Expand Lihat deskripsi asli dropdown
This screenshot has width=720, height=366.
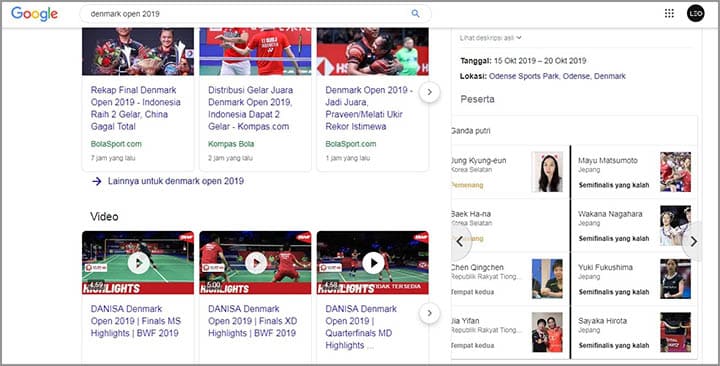coord(490,38)
